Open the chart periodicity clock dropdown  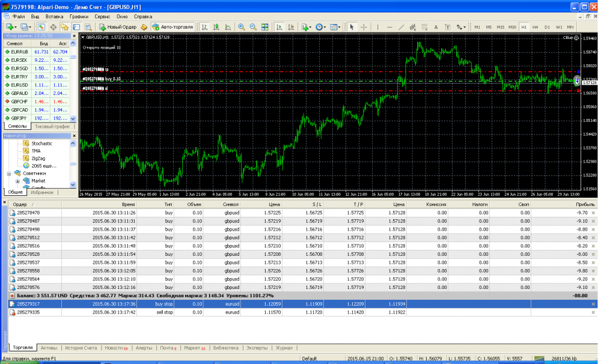point(320,27)
